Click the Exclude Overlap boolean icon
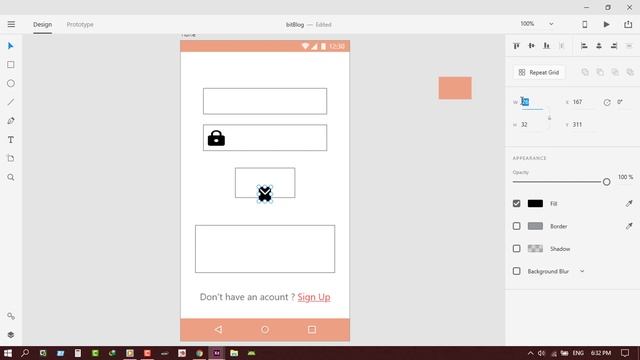The width and height of the screenshot is (640, 360). (x=630, y=72)
